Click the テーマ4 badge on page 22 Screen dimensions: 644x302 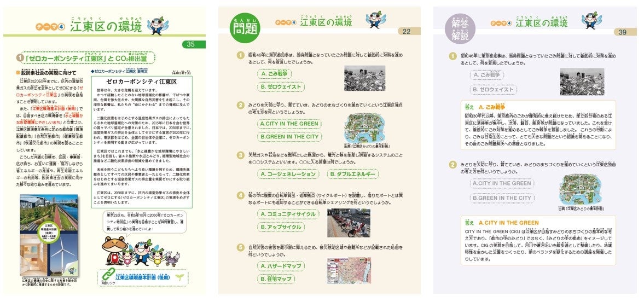(x=285, y=22)
